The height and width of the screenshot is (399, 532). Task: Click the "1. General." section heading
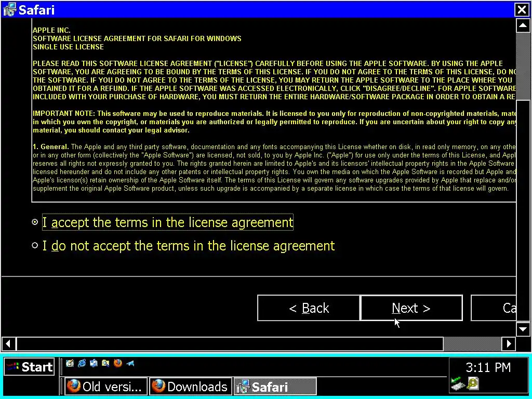coord(51,147)
